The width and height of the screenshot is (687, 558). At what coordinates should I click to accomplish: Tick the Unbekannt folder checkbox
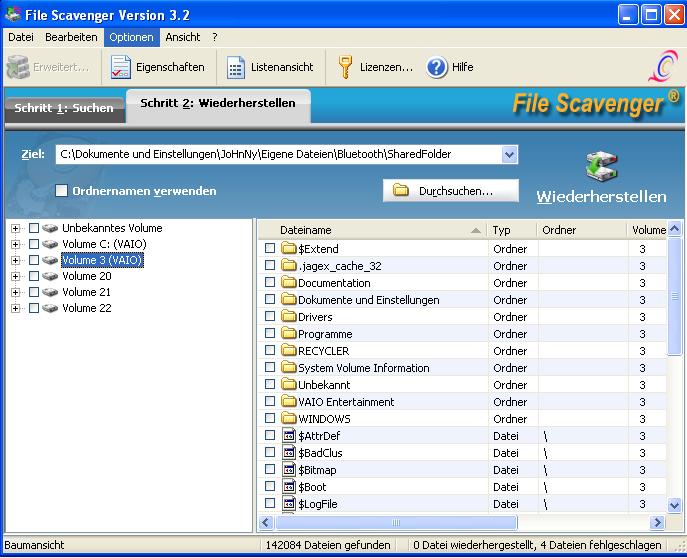(270, 384)
